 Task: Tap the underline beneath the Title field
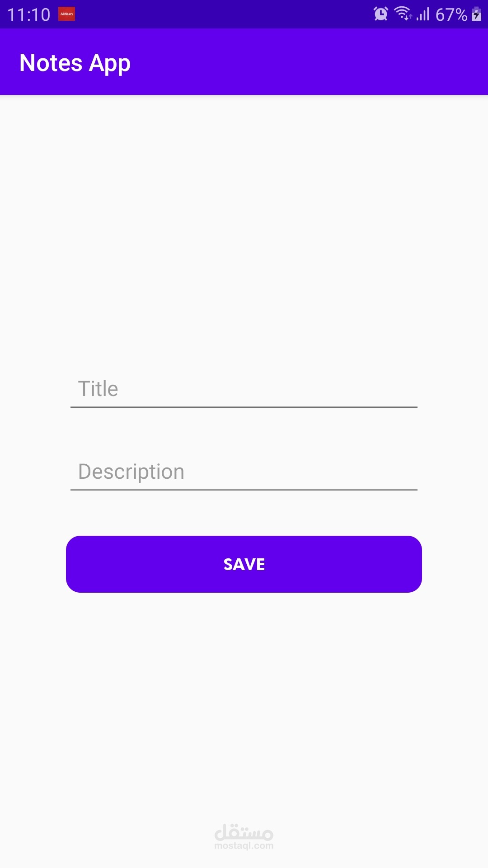point(244,407)
